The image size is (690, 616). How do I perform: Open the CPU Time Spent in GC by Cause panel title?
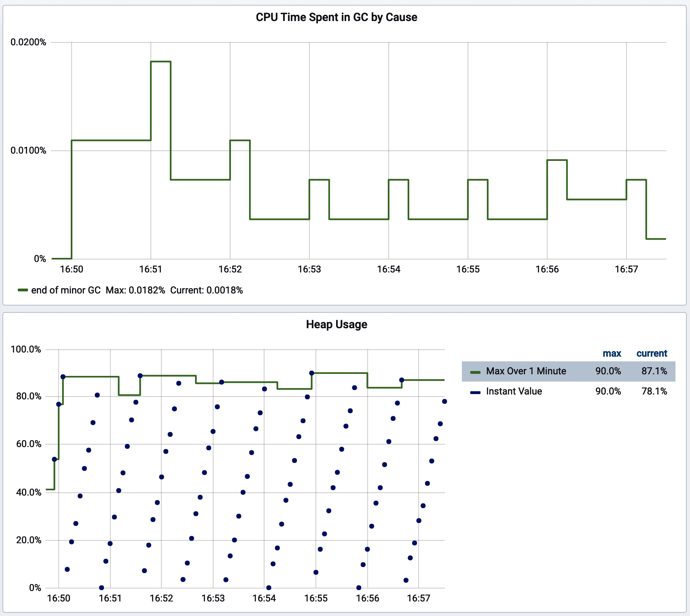[337, 17]
